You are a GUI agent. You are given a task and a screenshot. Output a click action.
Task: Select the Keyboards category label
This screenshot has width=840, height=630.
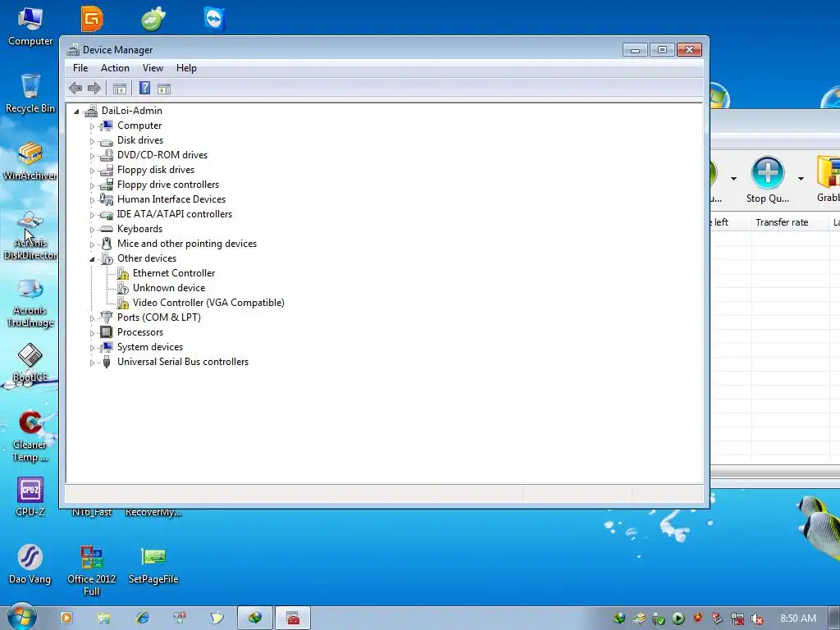139,229
